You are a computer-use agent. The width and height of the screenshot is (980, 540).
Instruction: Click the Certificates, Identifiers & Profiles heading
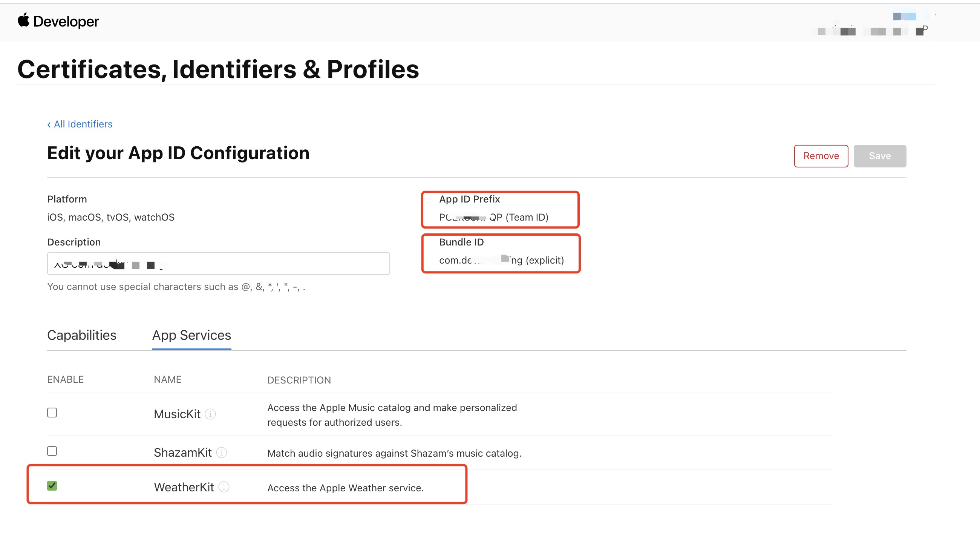[218, 70]
